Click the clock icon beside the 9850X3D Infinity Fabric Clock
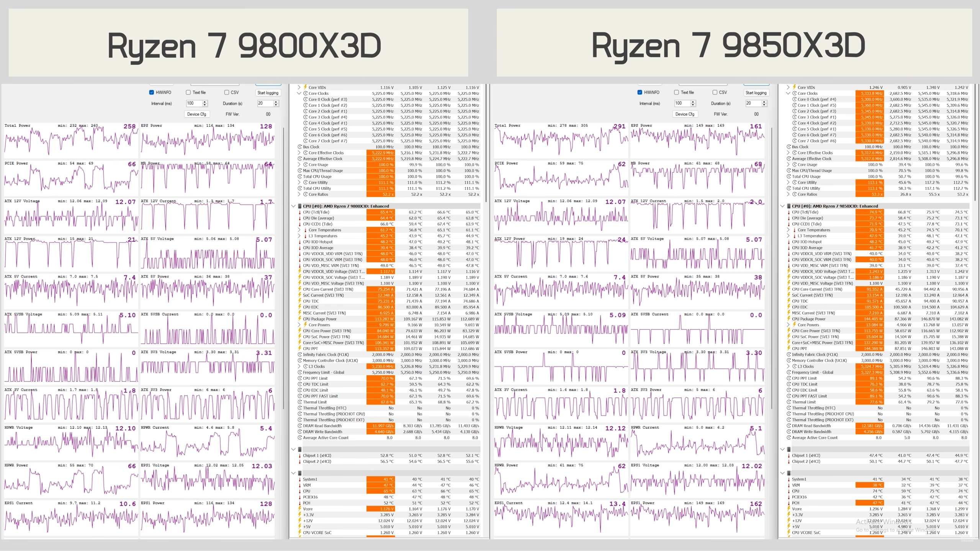The image size is (980, 551). (x=789, y=355)
